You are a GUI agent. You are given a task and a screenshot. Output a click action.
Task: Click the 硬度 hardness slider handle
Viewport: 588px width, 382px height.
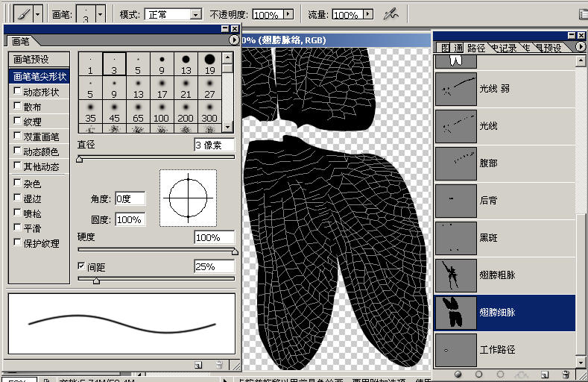234,251
